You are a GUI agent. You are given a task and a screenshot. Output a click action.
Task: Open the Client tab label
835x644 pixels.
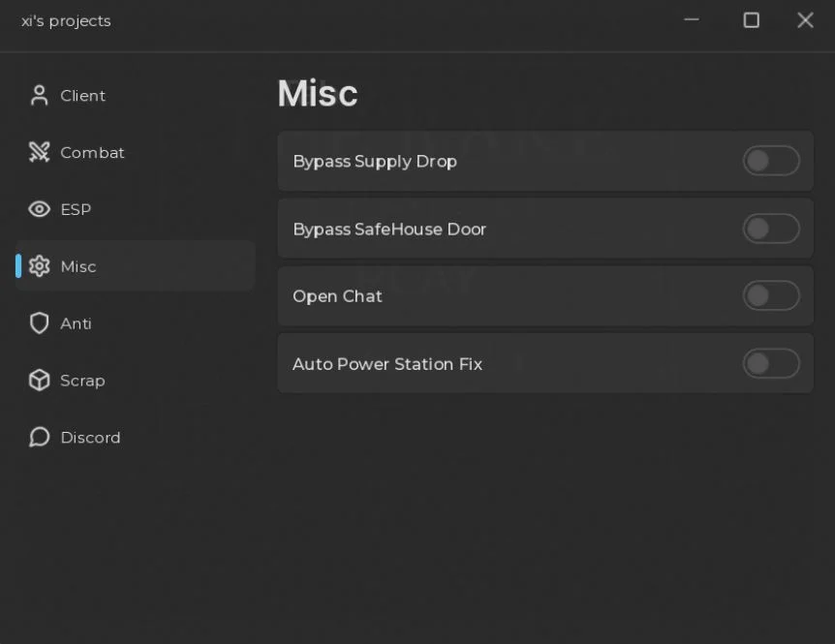tap(82, 96)
